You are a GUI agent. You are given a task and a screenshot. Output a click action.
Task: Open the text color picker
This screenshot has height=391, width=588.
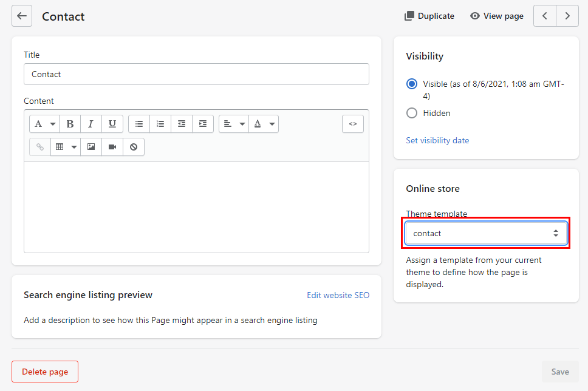[x=264, y=124]
